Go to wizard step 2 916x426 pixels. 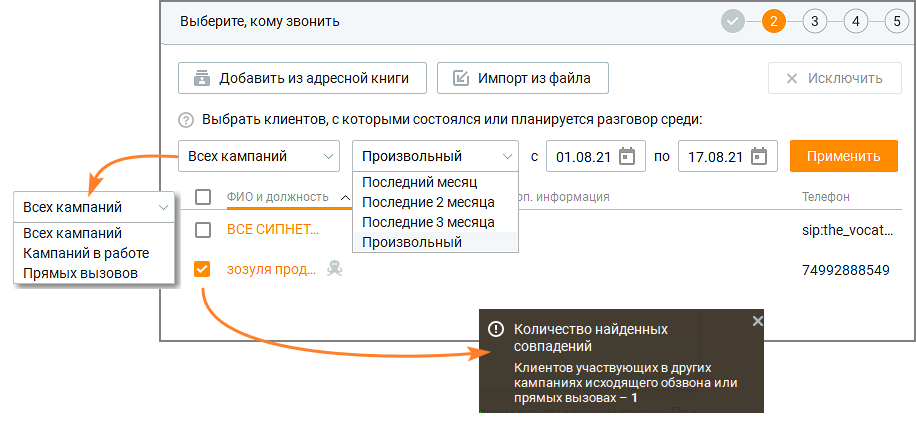(774, 22)
